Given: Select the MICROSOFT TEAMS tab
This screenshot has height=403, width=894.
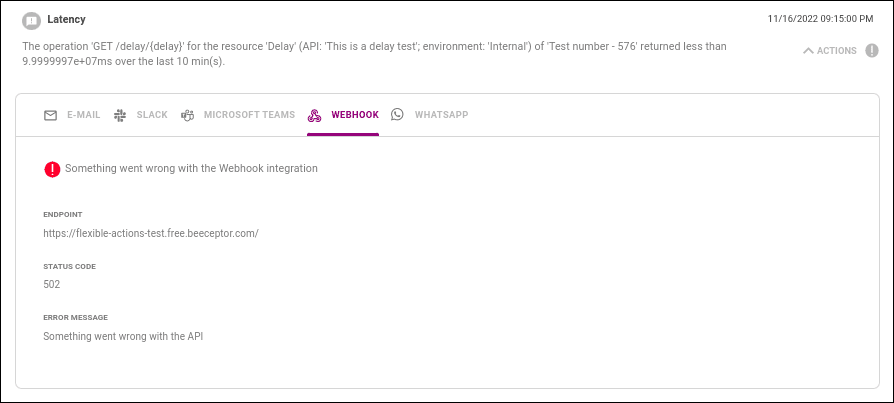Looking at the screenshot, I should [249, 115].
